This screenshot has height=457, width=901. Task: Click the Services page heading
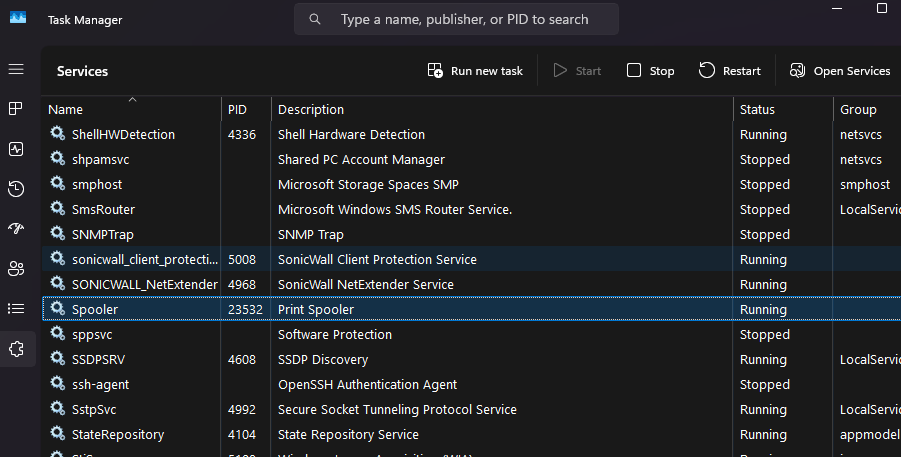(82, 71)
